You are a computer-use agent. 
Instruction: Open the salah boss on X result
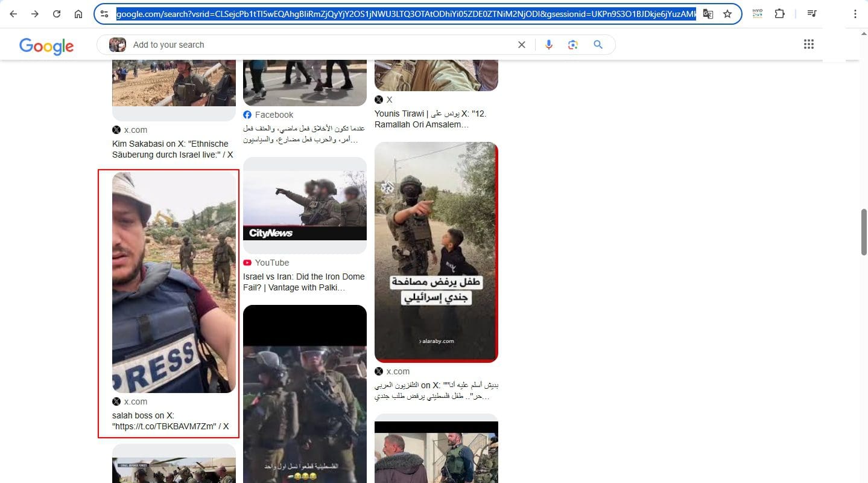[x=170, y=421]
